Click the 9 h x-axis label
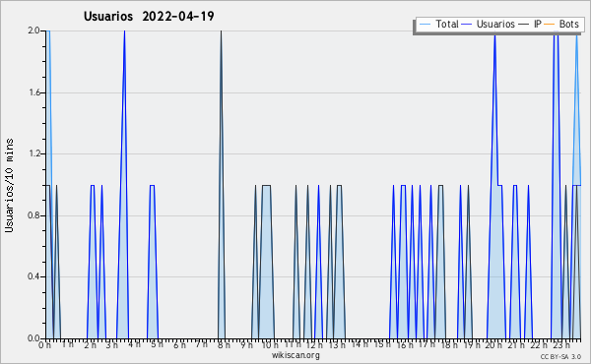The image size is (591, 364). click(x=246, y=345)
